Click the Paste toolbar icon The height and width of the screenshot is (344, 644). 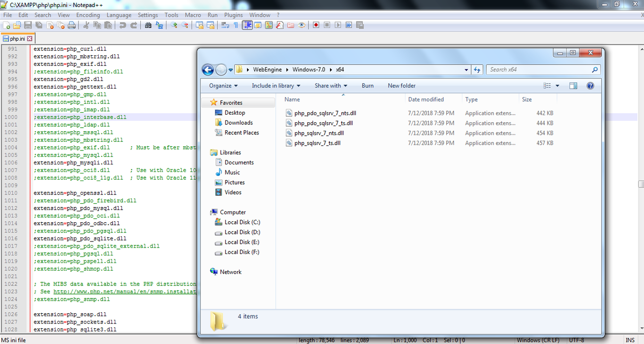tap(108, 25)
